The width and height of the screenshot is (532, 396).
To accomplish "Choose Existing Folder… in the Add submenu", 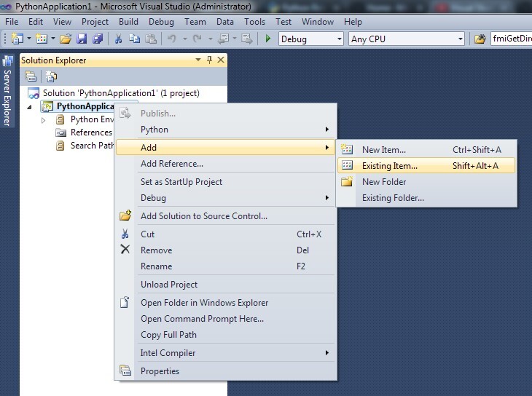I will click(426, 198).
